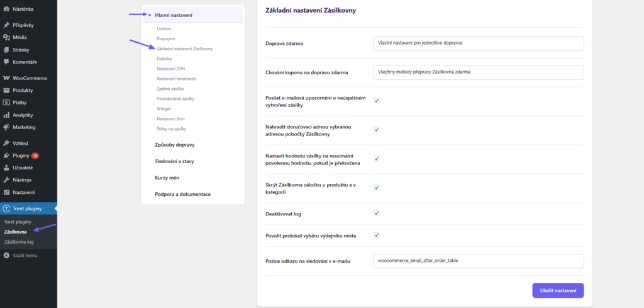Go to the Propojení settings link

click(166, 38)
